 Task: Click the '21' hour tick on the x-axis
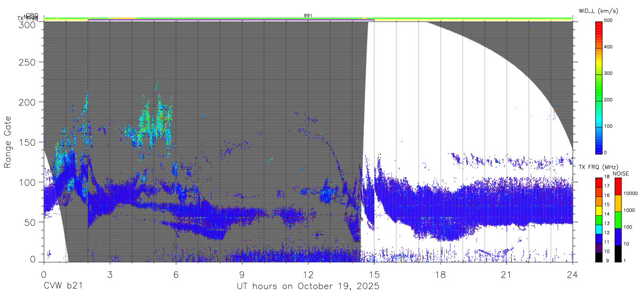(x=507, y=274)
